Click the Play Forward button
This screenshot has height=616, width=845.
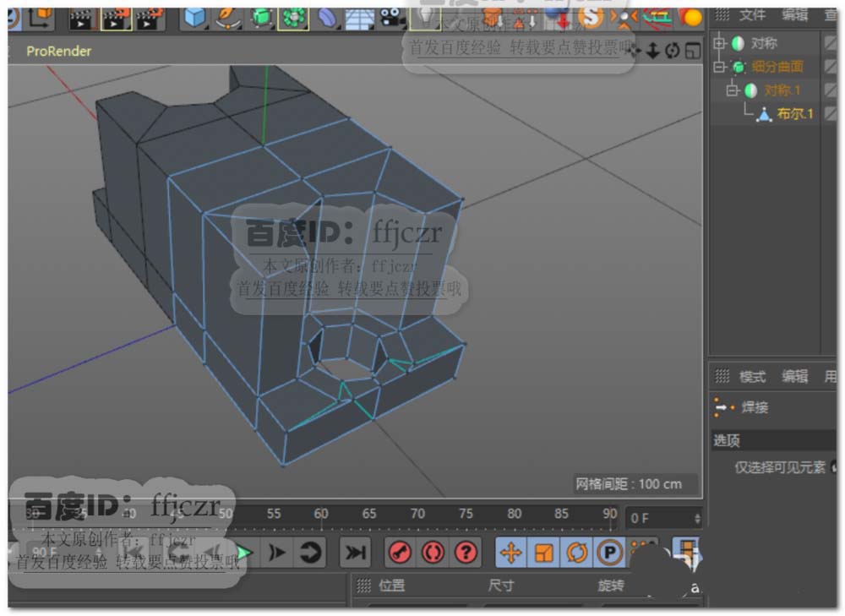click(x=245, y=553)
